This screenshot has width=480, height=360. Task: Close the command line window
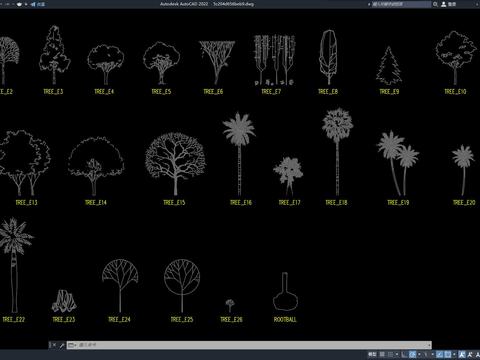click(54, 345)
